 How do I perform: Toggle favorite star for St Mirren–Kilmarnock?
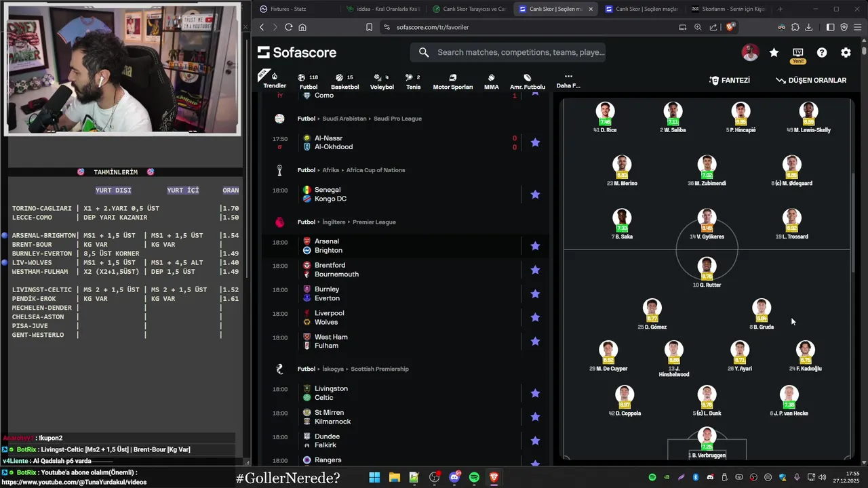535,417
